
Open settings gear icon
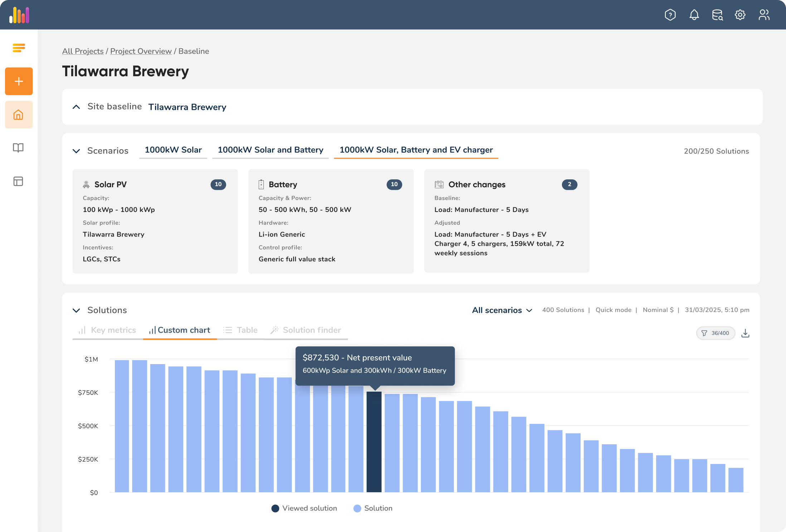click(740, 15)
